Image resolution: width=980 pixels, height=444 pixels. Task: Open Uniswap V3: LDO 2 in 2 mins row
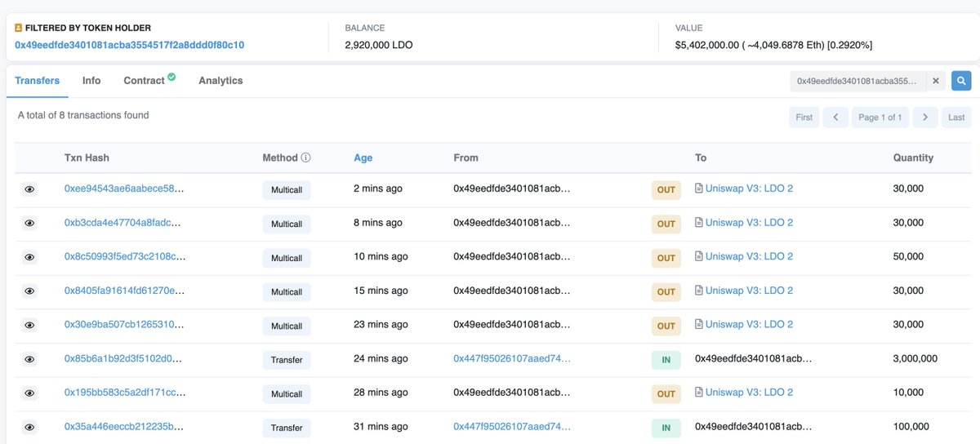point(749,189)
